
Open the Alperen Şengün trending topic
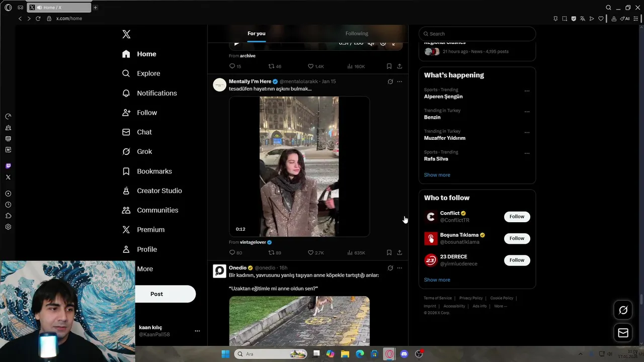443,97
